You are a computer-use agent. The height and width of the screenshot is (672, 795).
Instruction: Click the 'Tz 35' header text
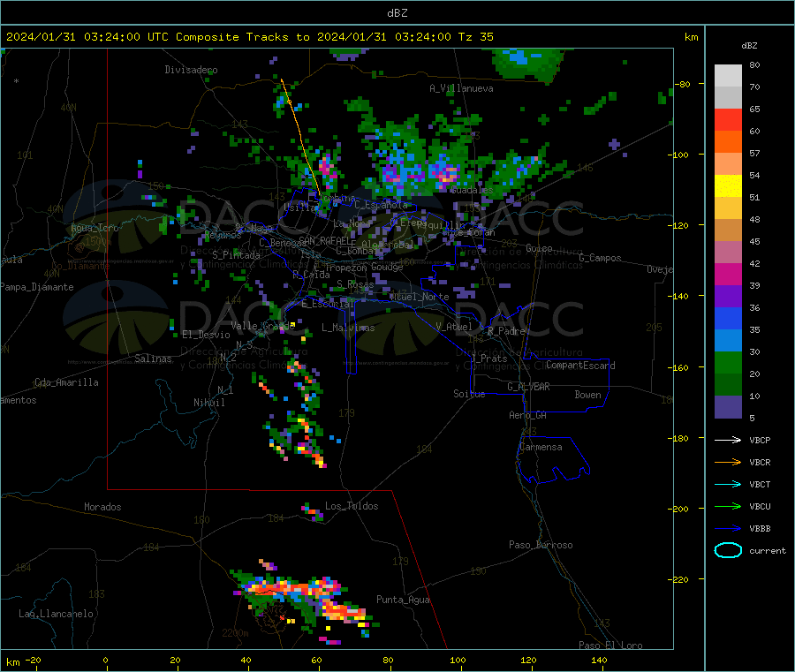click(x=476, y=37)
